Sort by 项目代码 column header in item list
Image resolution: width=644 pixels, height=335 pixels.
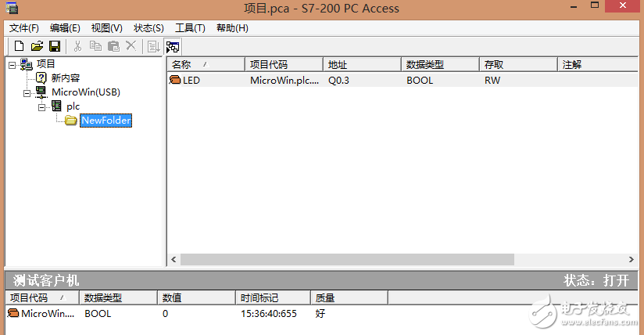tap(284, 65)
